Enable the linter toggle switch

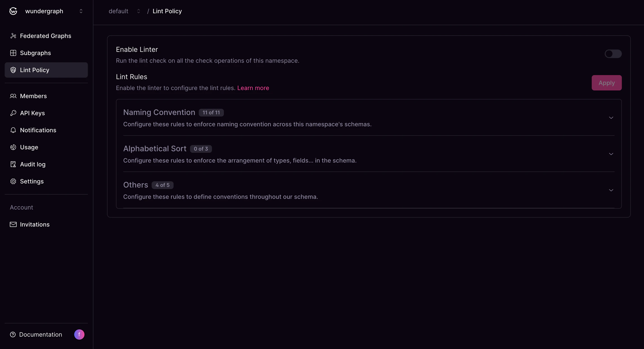coord(613,54)
